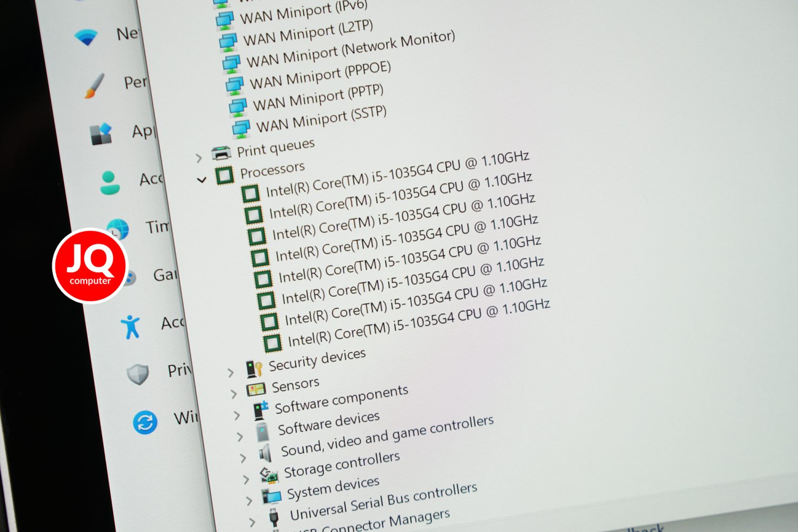Expand the Storage controllers node
Screen dimensions: 798x532
pyautogui.click(x=246, y=479)
